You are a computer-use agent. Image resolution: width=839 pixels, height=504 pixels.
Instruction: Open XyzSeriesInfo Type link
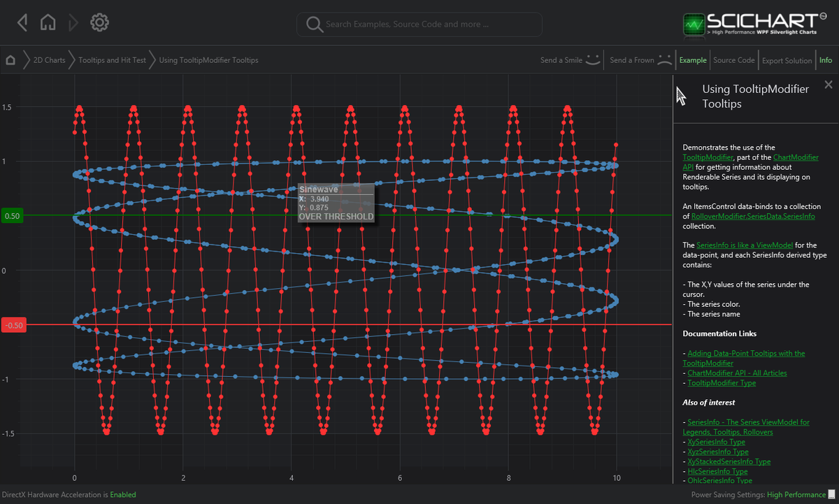coord(718,452)
